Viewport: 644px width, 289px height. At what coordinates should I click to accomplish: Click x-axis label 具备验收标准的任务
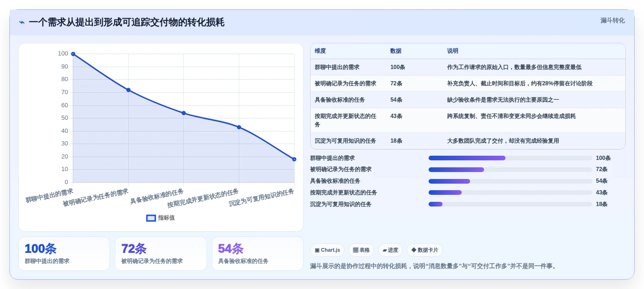[x=157, y=196]
